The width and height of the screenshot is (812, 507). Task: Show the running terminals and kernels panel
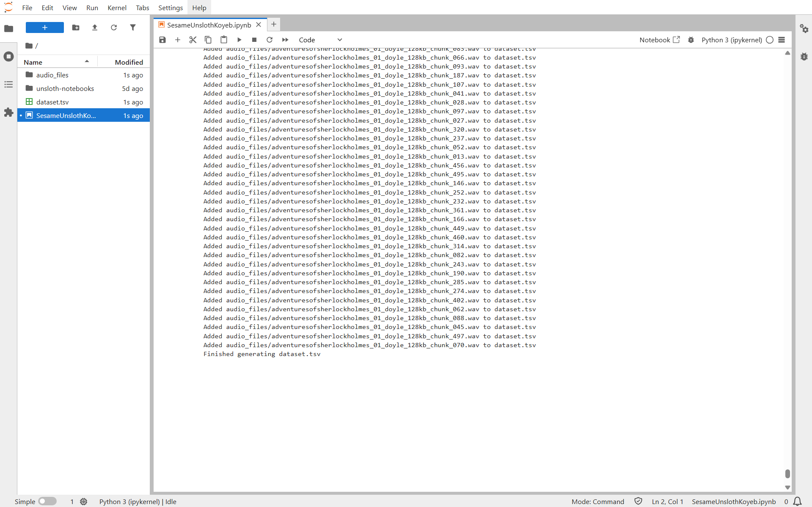pos(8,56)
